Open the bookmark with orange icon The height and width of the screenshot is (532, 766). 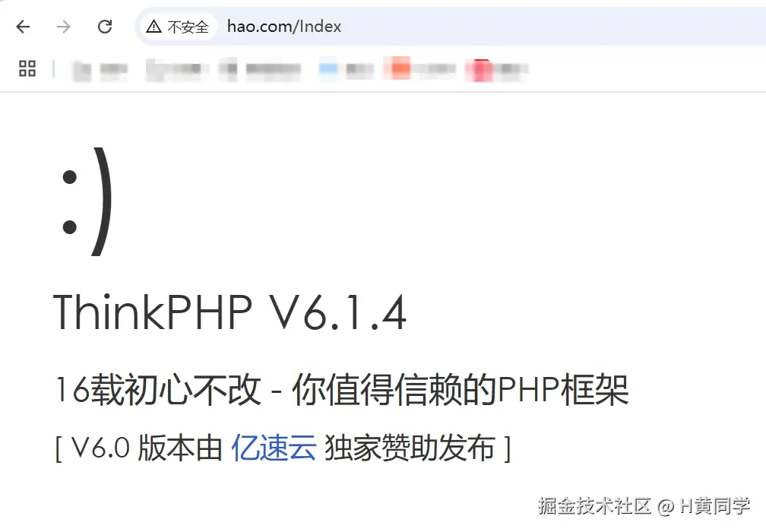419,69
